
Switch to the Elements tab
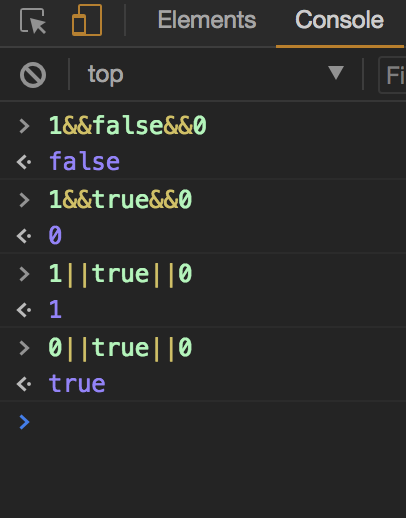pyautogui.click(x=207, y=20)
